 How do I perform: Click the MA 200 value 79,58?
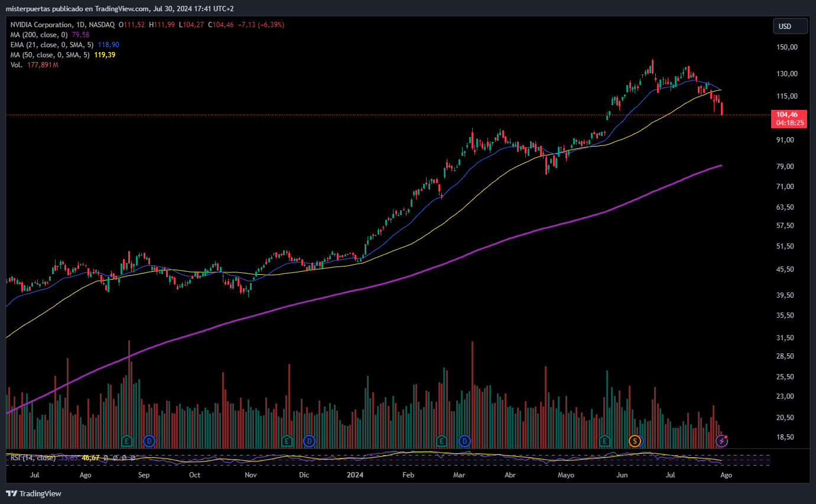tap(80, 35)
